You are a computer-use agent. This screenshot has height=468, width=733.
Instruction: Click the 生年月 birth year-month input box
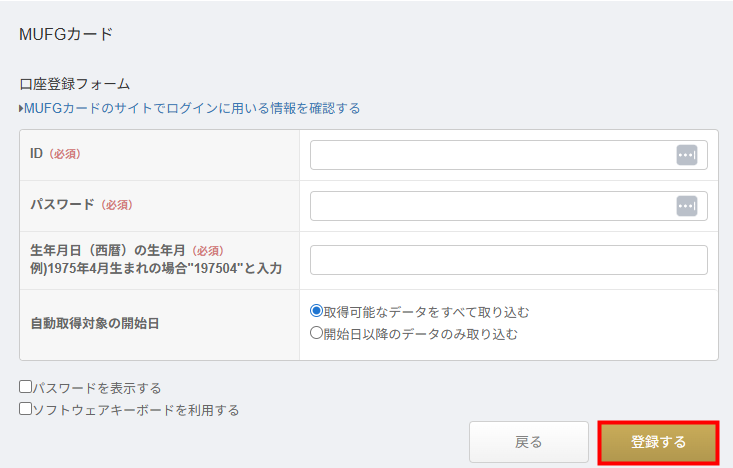coord(508,260)
